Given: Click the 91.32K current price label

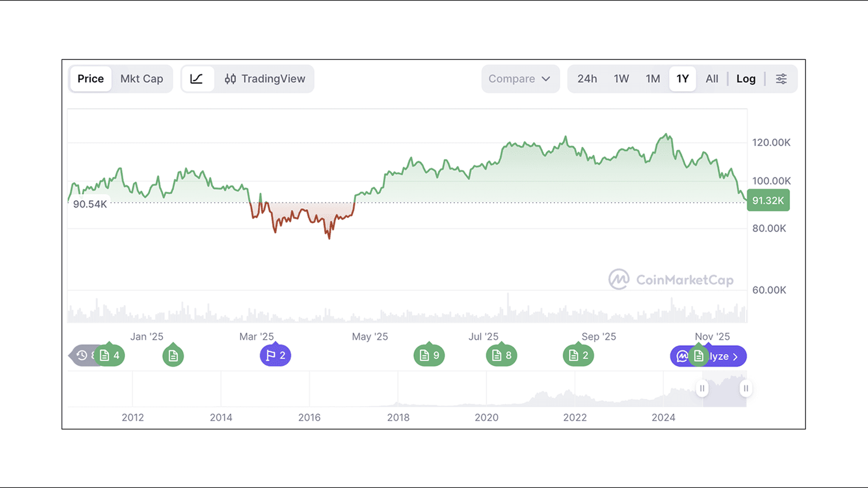Looking at the screenshot, I should 768,200.
